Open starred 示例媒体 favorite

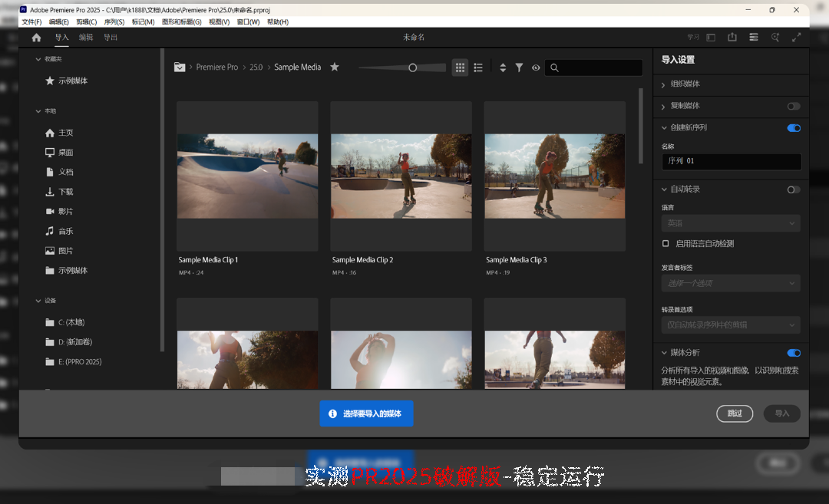click(66, 81)
